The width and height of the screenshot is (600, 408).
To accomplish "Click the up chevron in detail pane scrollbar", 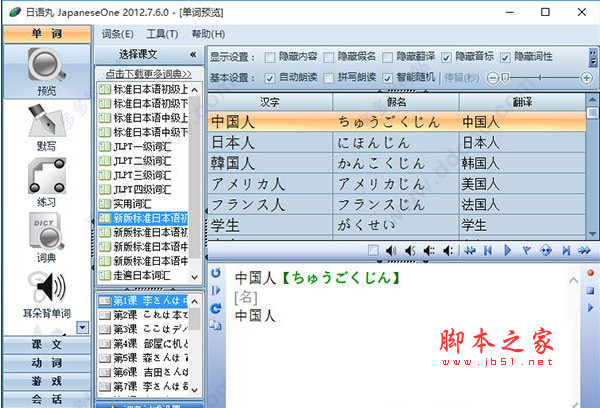I will tap(573, 281).
